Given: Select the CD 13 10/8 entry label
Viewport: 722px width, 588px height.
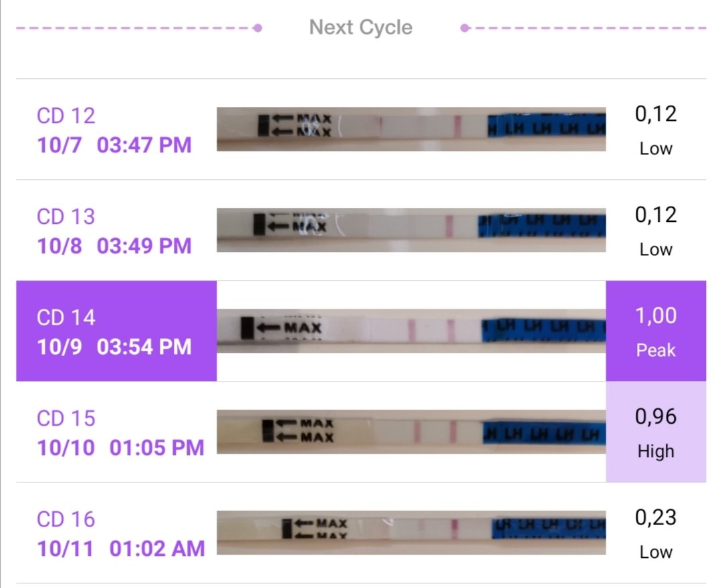Looking at the screenshot, I should pos(114,231).
